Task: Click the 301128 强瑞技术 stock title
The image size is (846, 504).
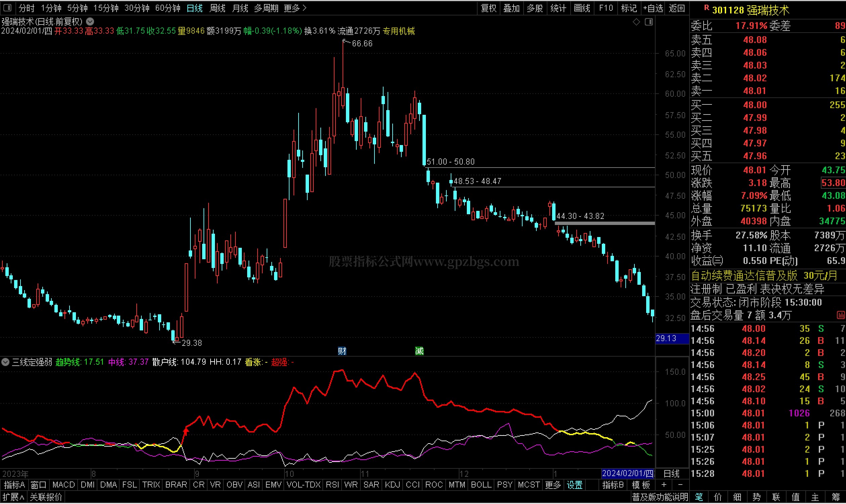Action: click(751, 10)
